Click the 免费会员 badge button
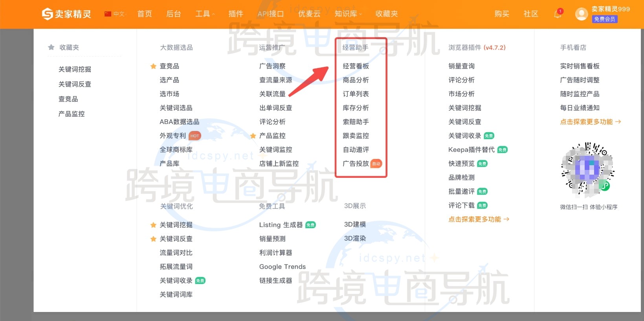644x321 pixels. click(605, 19)
